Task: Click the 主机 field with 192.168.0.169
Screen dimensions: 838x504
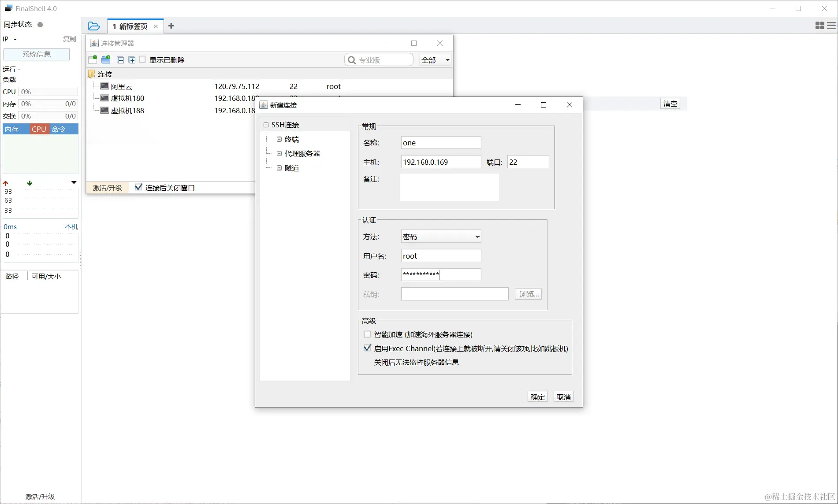Action: [441, 162]
